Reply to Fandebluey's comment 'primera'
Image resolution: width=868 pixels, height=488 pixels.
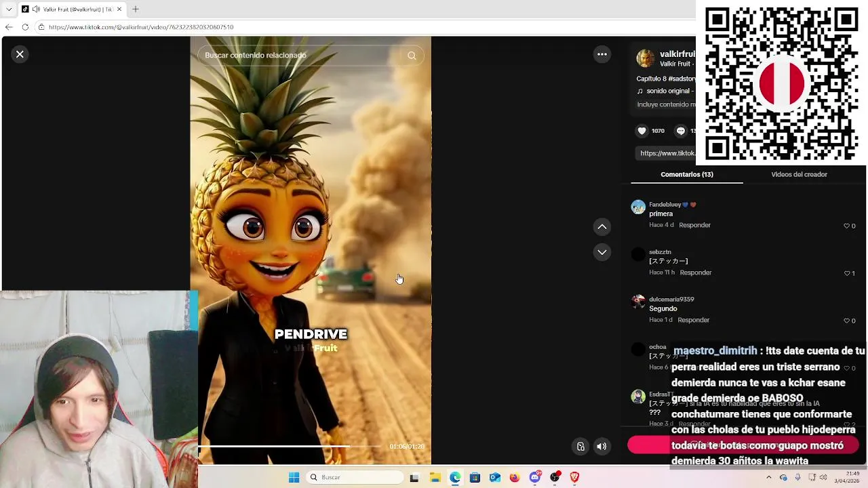click(695, 225)
